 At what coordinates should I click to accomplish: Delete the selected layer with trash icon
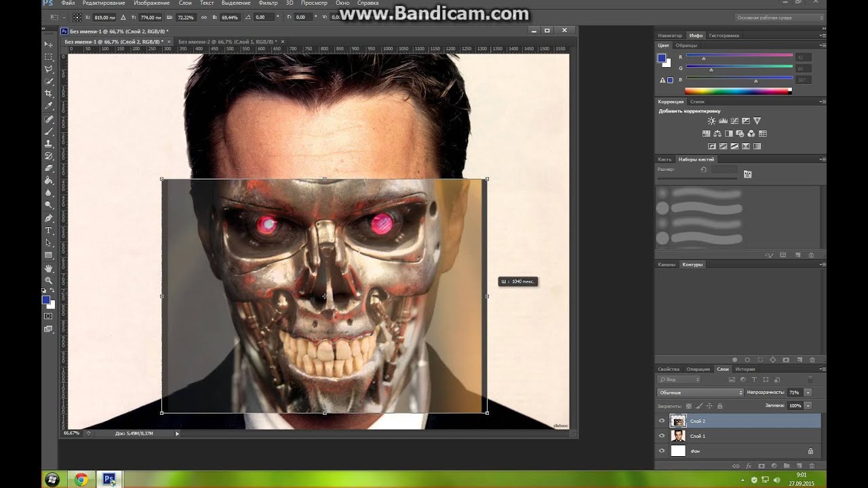(x=811, y=466)
